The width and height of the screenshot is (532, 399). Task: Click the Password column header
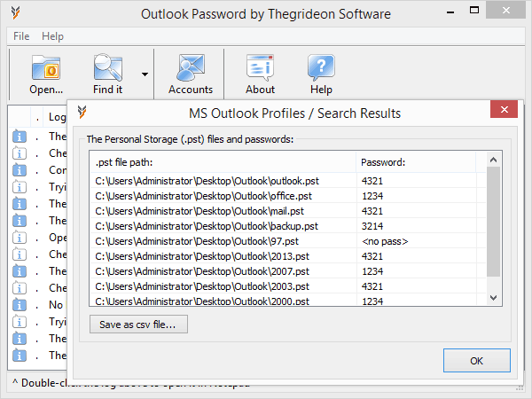[x=417, y=162]
